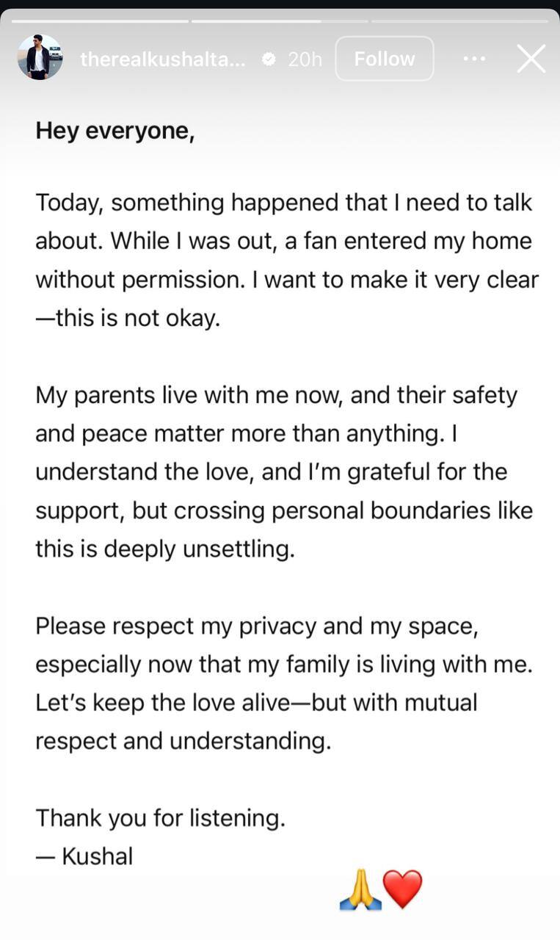This screenshot has height=940, width=560.
Task: Click the blue verified badge icon
Action: coord(269,59)
